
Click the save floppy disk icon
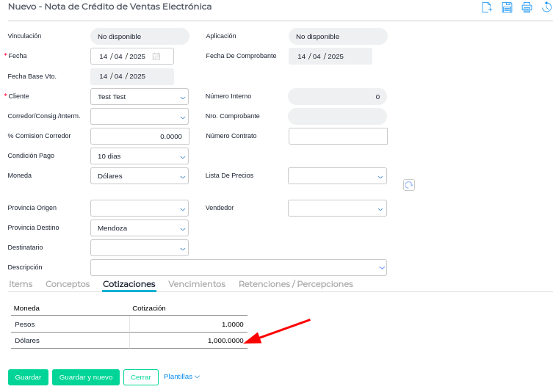pos(507,7)
